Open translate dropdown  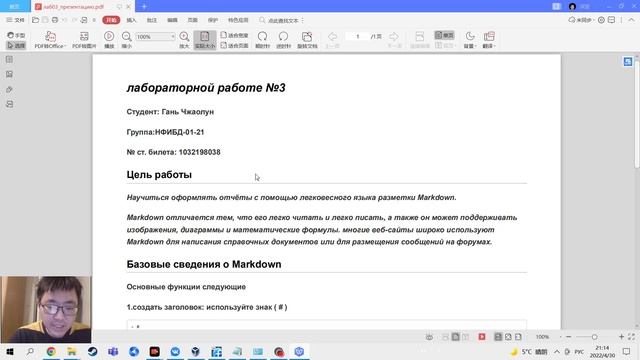489,40
